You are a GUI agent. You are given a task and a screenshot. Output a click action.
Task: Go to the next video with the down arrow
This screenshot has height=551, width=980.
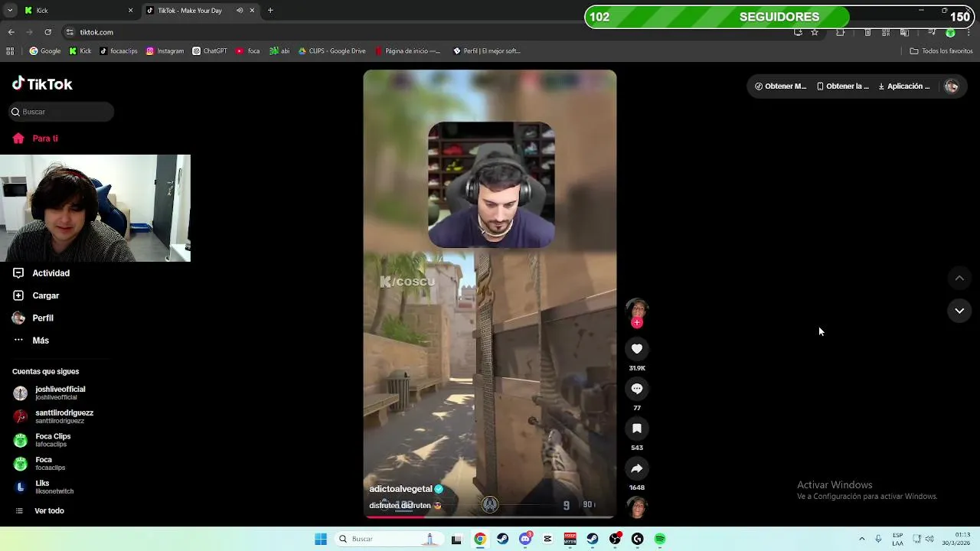[x=959, y=311]
